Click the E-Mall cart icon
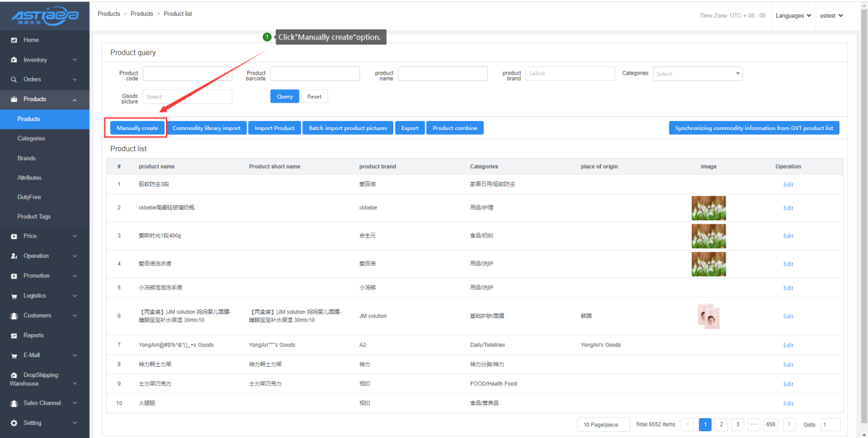868x438 pixels. tap(14, 356)
